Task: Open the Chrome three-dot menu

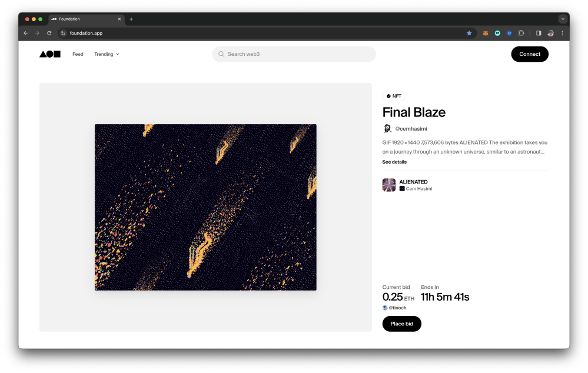Action: point(562,33)
